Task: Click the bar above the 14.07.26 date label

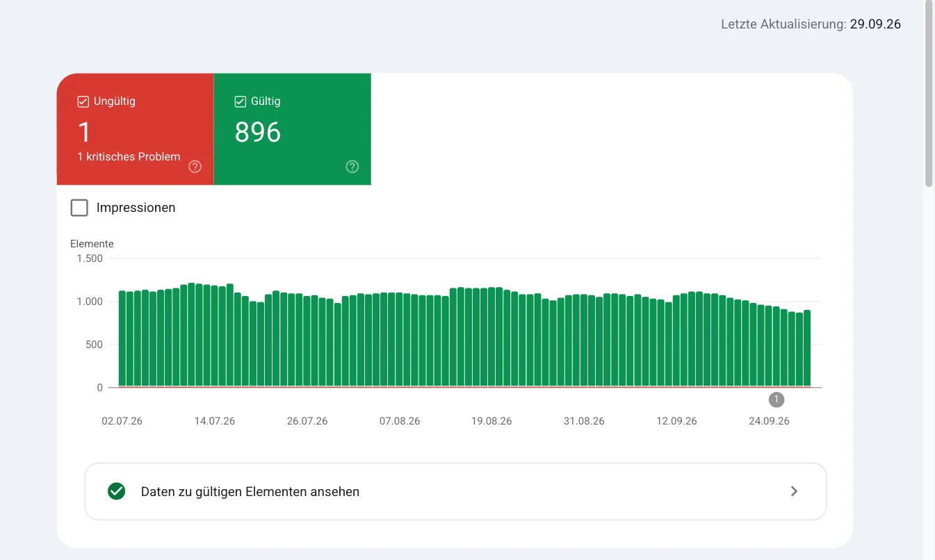Action: click(x=214, y=336)
